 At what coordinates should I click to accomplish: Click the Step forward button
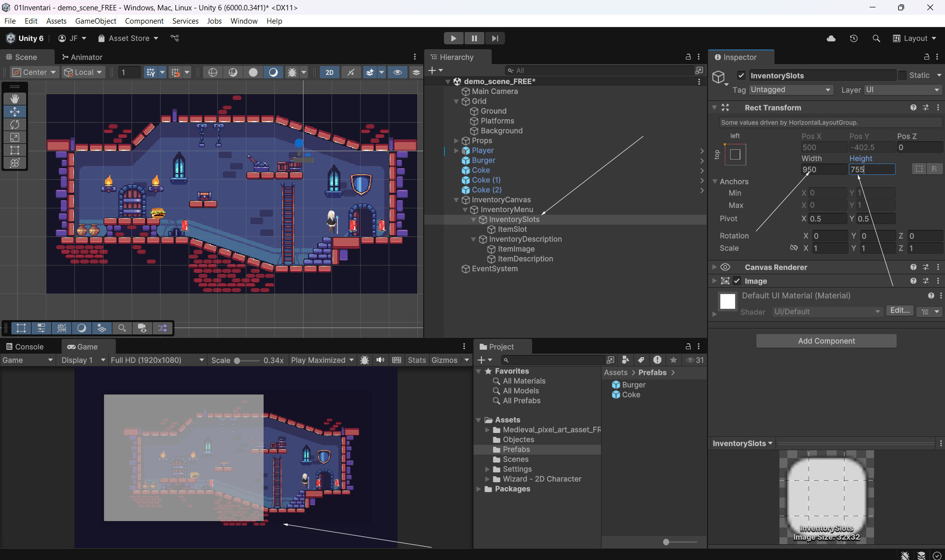point(495,38)
